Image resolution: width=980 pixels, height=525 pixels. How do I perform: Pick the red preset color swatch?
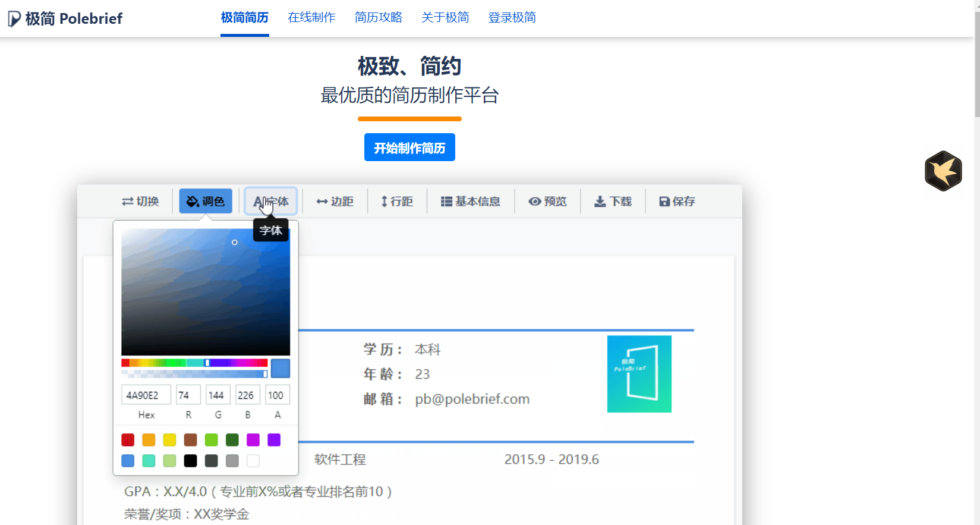[x=128, y=440]
